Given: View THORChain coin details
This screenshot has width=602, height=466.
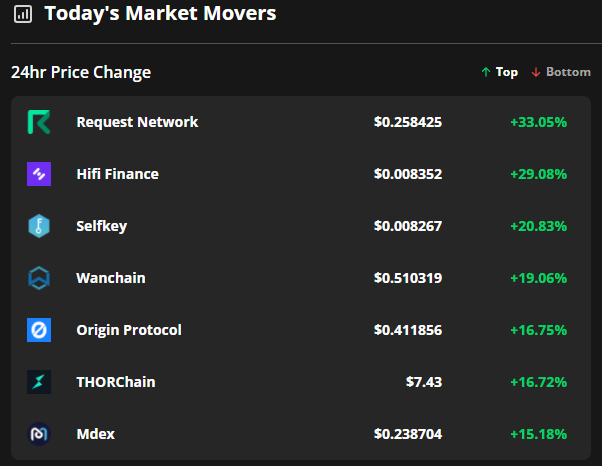Looking at the screenshot, I should [x=115, y=382].
